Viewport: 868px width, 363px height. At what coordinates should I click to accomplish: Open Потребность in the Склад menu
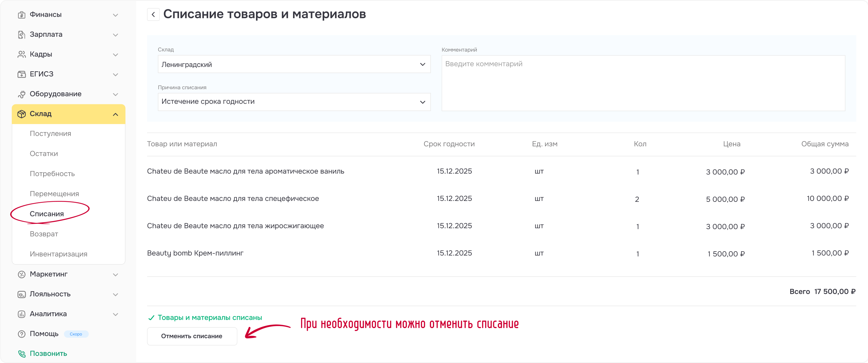pos(52,174)
